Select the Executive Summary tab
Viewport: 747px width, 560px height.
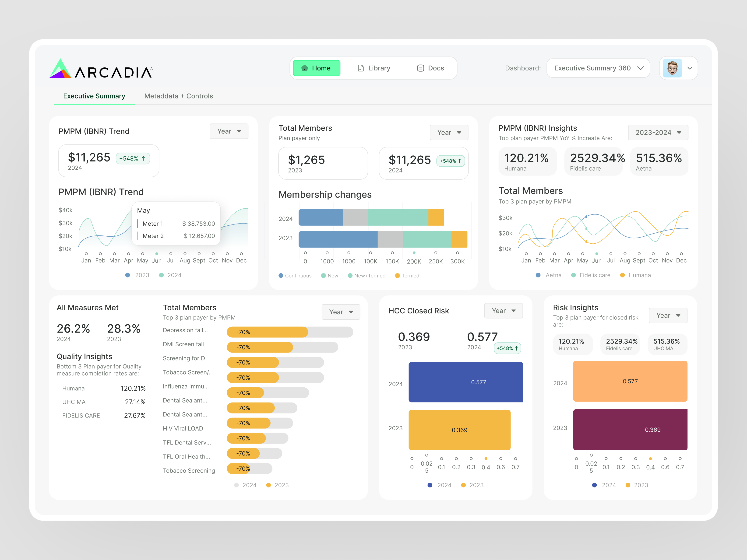pos(94,96)
